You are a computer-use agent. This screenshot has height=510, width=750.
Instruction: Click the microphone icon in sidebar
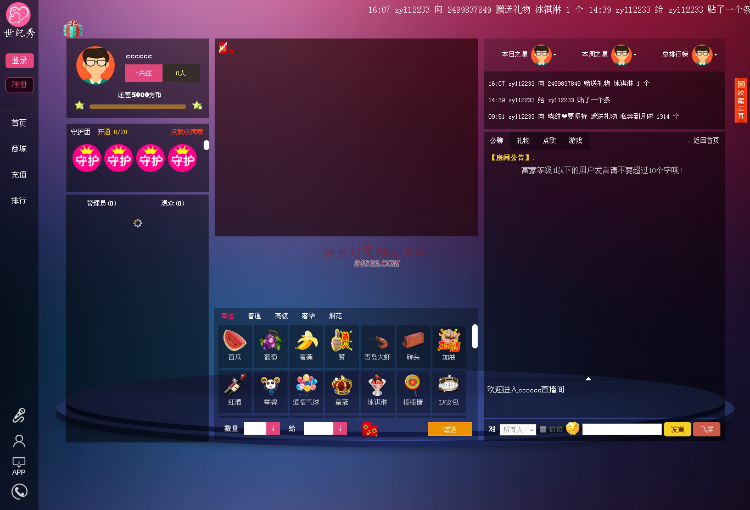(19, 415)
